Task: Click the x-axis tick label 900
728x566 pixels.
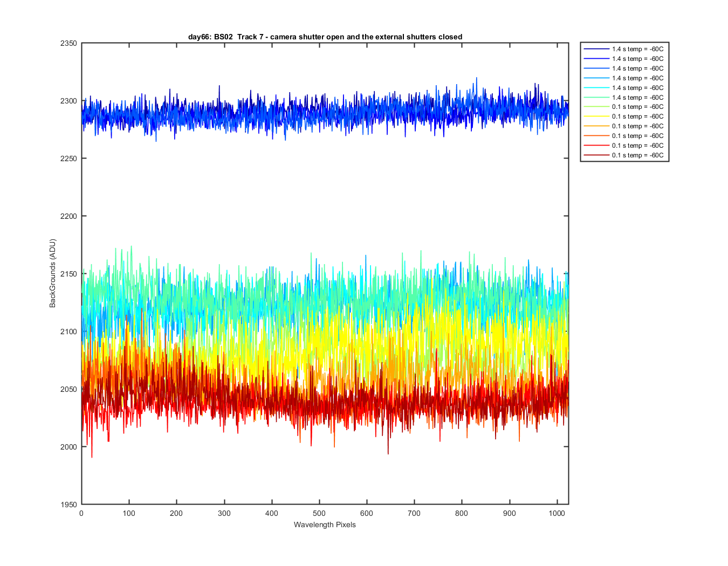Action: [x=510, y=513]
